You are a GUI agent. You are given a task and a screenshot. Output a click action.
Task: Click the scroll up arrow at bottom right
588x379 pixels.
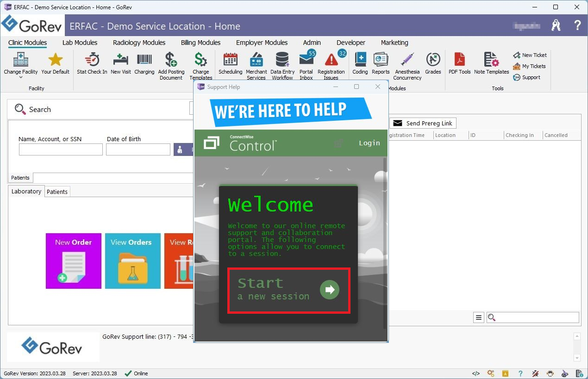[577, 336]
